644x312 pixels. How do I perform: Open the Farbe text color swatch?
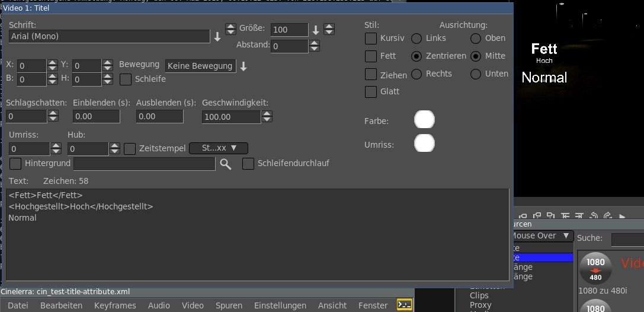click(x=424, y=120)
